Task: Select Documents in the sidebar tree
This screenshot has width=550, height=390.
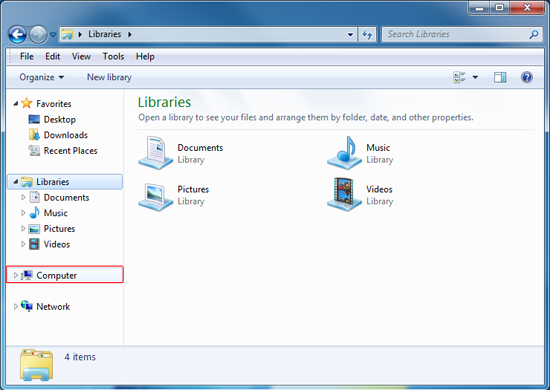Action: click(66, 197)
